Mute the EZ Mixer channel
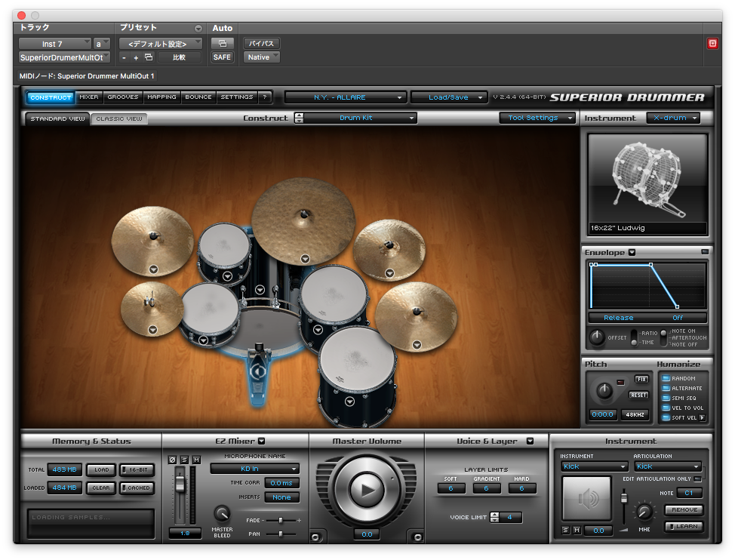The image size is (735, 560). (196, 460)
